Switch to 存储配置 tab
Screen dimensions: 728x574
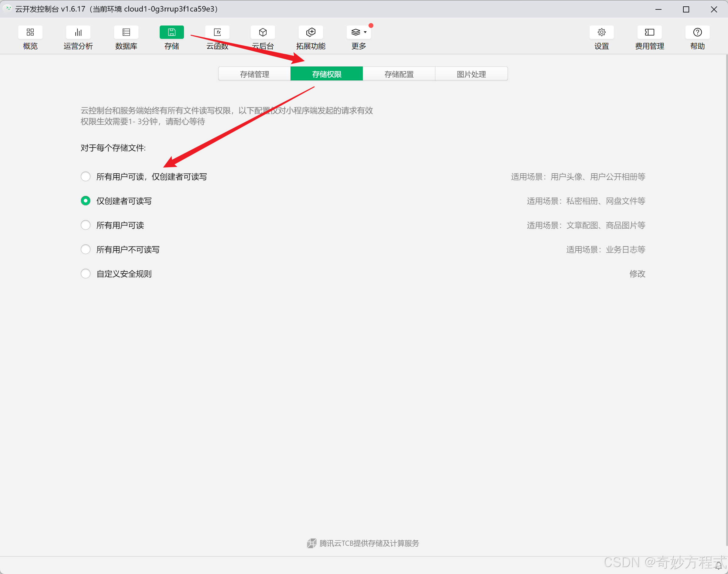click(x=399, y=74)
